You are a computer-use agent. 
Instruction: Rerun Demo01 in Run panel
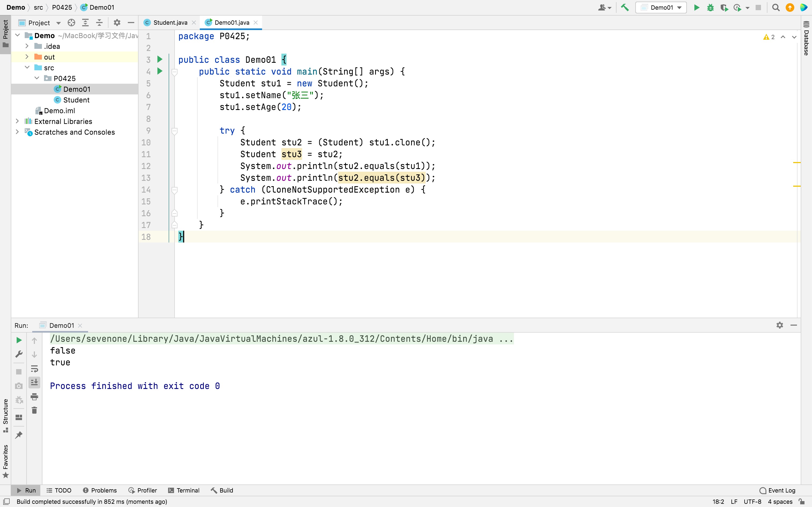point(19,340)
